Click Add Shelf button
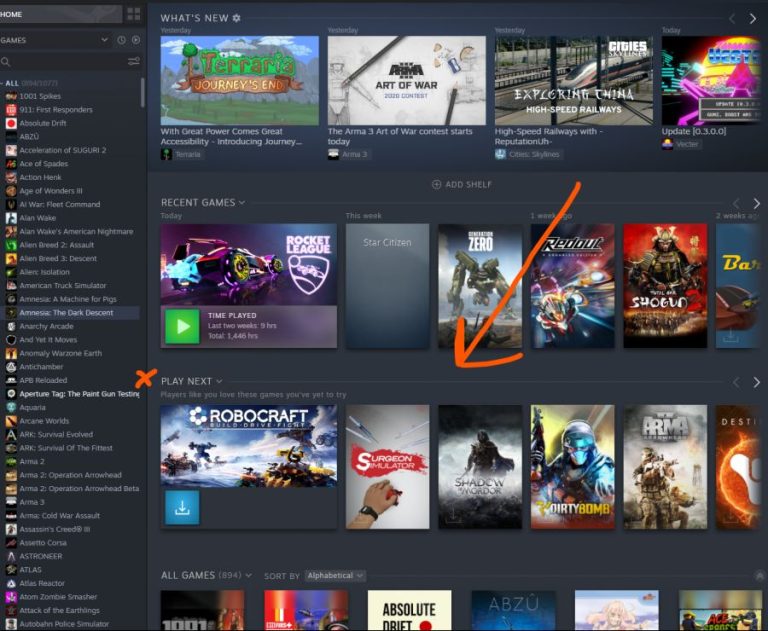The height and width of the screenshot is (631, 768). (x=461, y=185)
